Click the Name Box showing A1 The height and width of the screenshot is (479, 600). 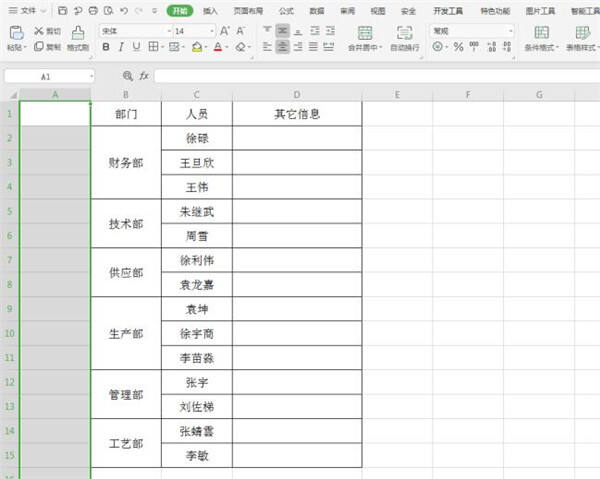pyautogui.click(x=49, y=77)
